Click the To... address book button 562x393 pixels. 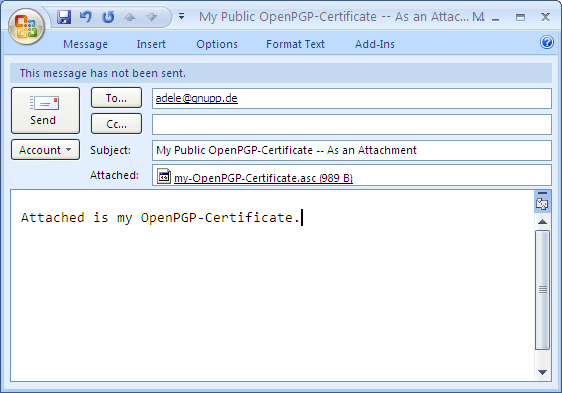[x=116, y=98]
